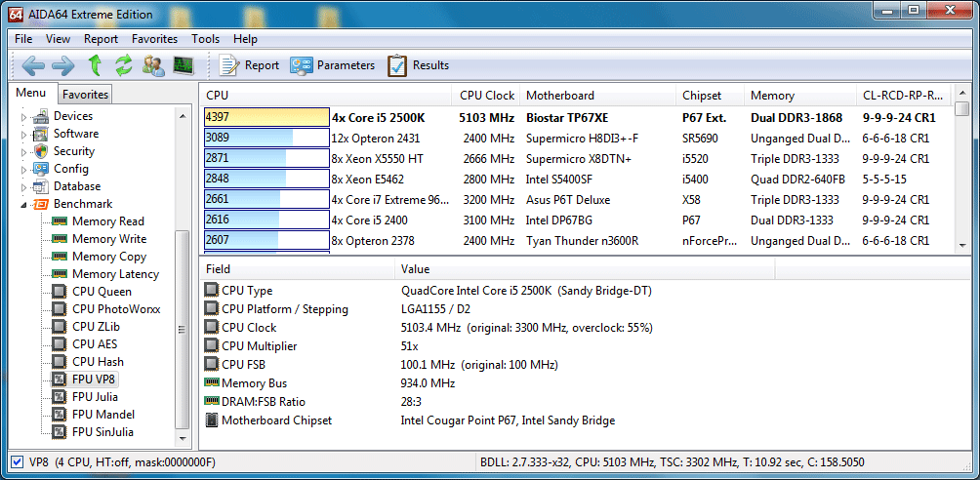Open the Help menu
This screenshot has height=480, width=980.
point(245,39)
